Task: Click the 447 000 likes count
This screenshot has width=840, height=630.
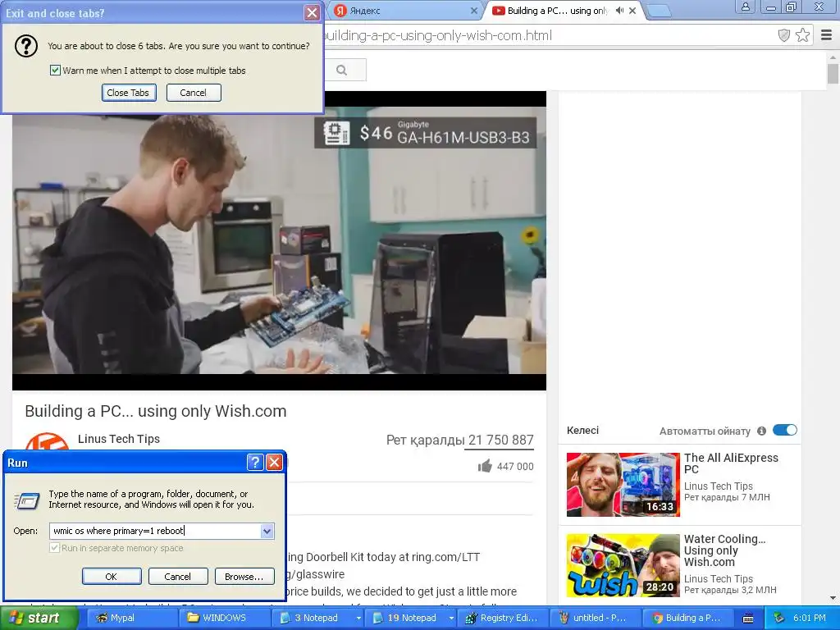Action: pyautogui.click(x=515, y=467)
